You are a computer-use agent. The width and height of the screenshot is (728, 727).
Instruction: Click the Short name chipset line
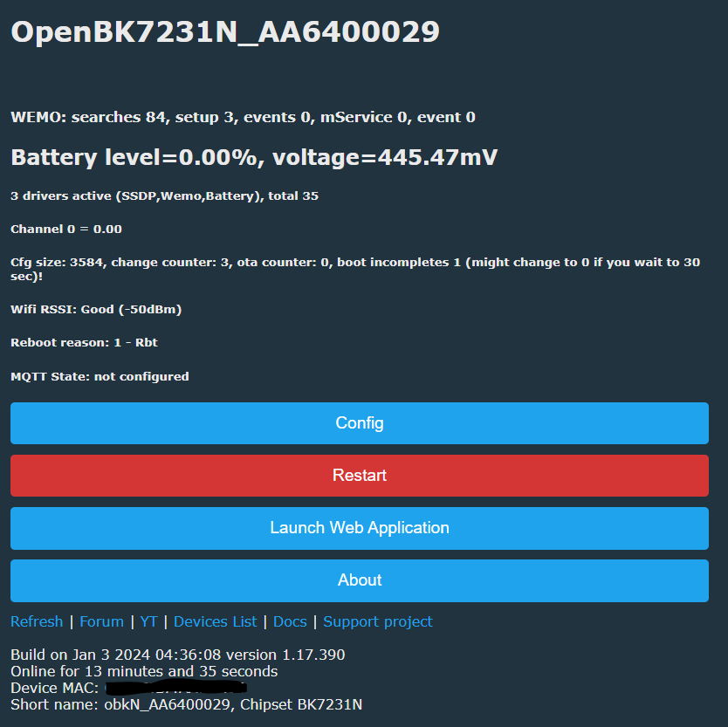pyautogui.click(x=186, y=704)
